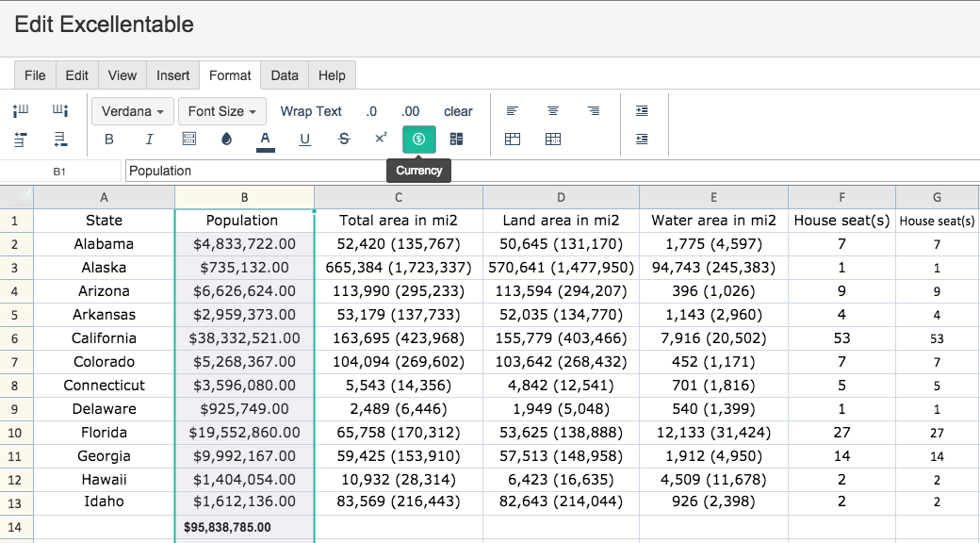Switch to the Insert tab
Screen dimensions: 980x543
coord(172,75)
